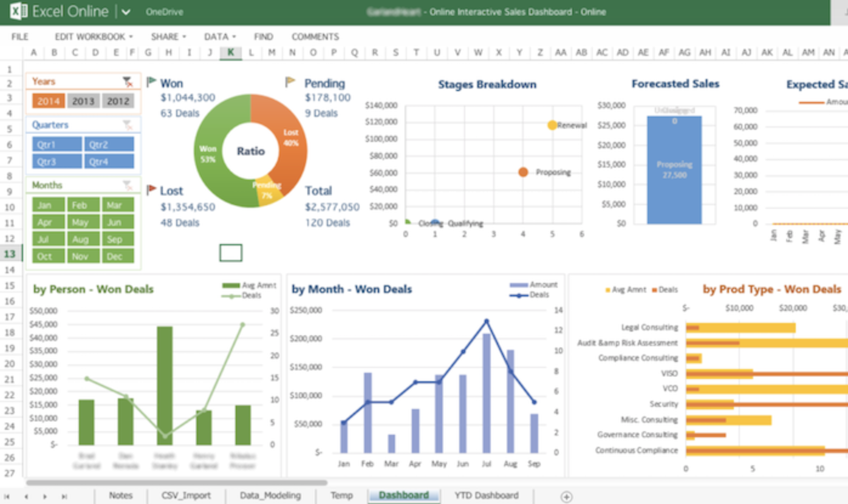Go to previous sheet navigation arrow
This screenshot has height=504, width=848.
pos(26,497)
